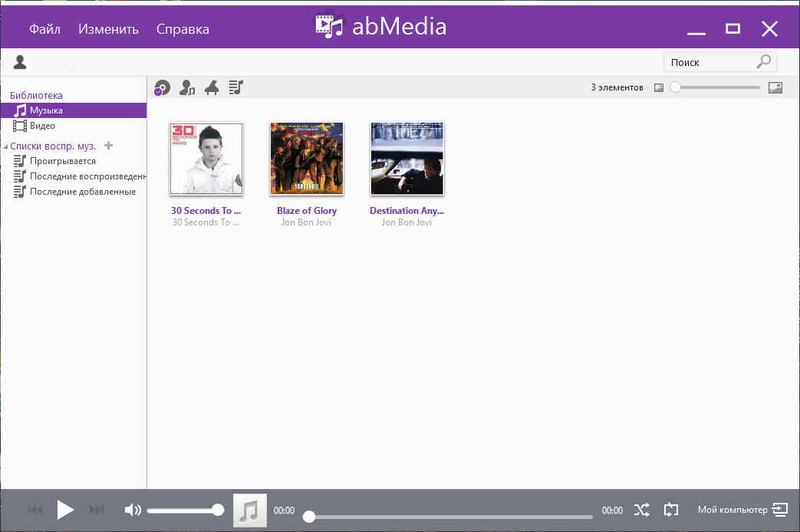Adjust the volume slider
The image size is (800, 532).
coord(186,510)
